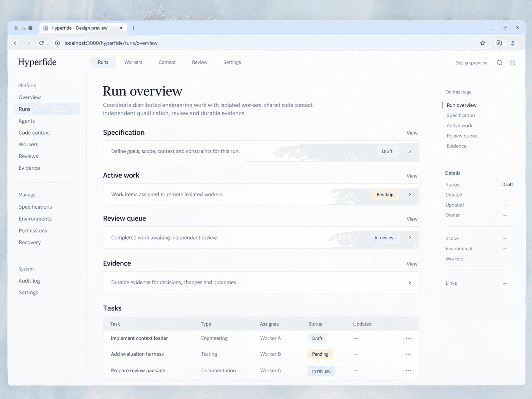This screenshot has width=532, height=399.
Task: Open browser profile icon
Action: [x=513, y=43]
